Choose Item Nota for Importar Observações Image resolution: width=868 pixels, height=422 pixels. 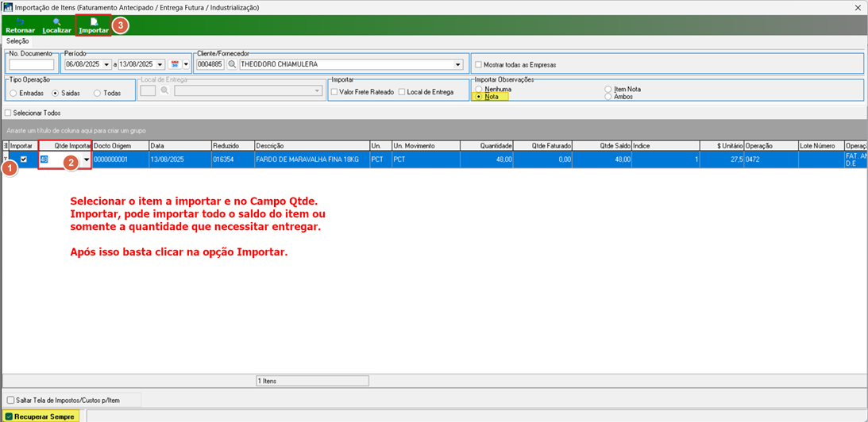[608, 89]
